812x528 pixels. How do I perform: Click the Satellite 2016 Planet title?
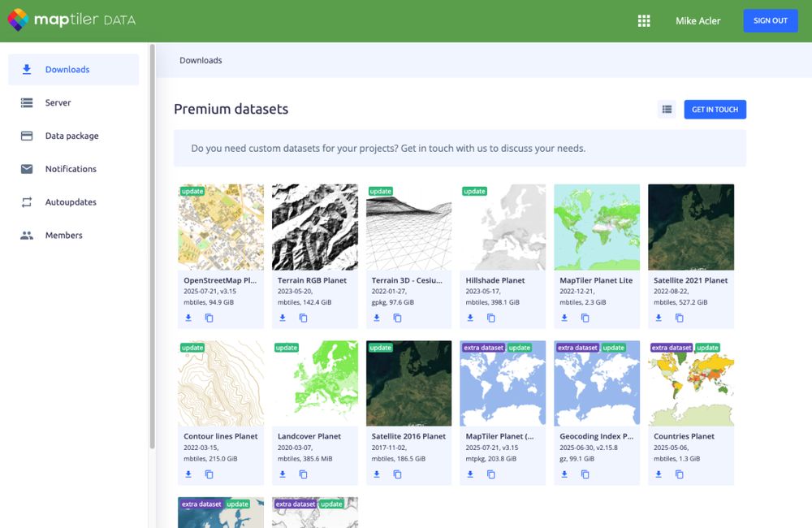tap(408, 436)
